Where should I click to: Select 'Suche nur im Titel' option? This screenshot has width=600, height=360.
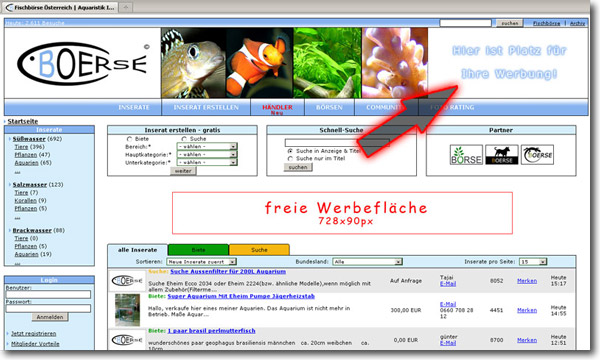290,158
